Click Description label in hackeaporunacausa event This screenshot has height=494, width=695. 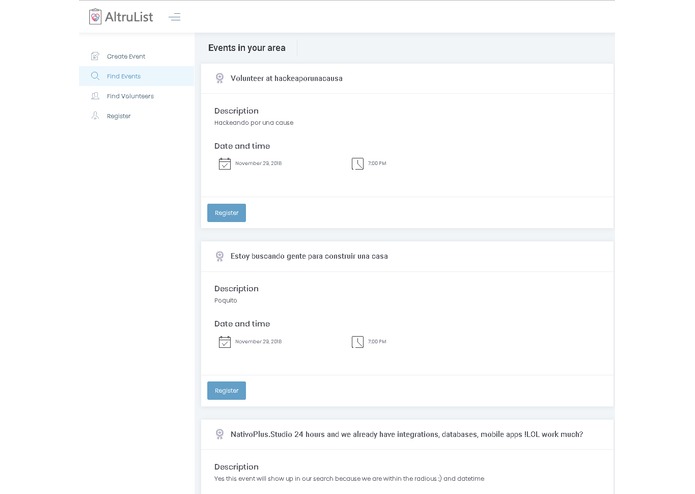236,111
